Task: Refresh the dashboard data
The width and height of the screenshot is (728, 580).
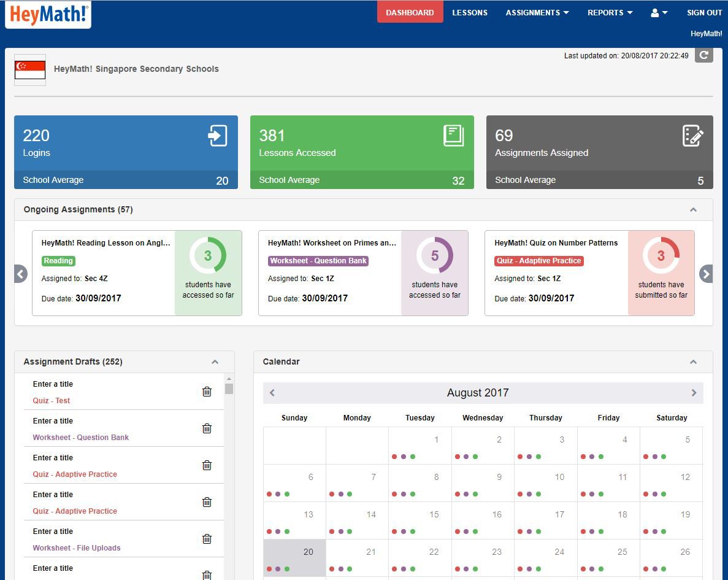Action: tap(703, 55)
